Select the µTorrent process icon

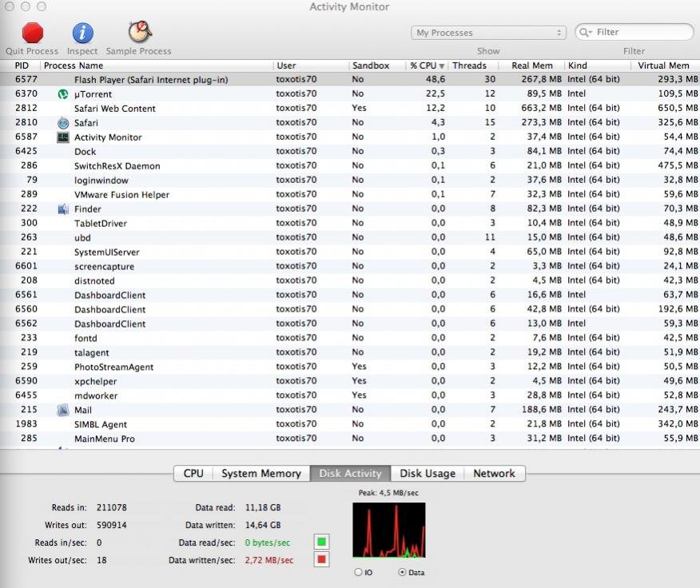[63, 94]
